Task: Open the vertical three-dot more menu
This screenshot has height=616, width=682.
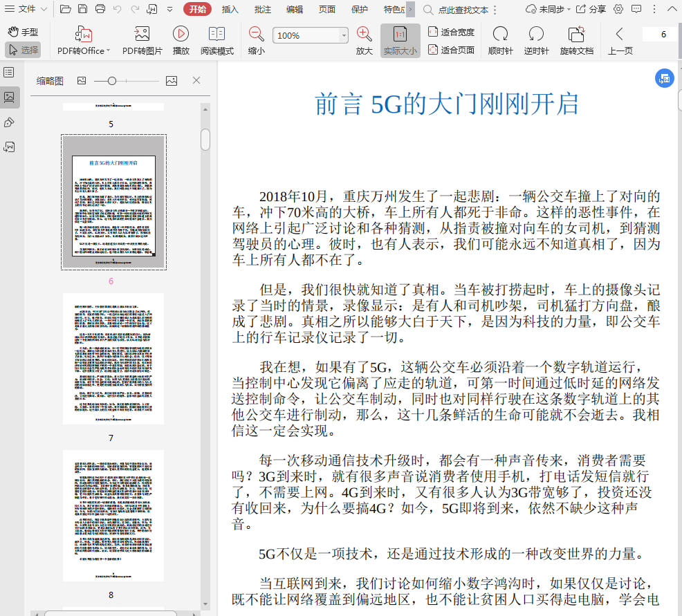Action: pyautogui.click(x=654, y=9)
